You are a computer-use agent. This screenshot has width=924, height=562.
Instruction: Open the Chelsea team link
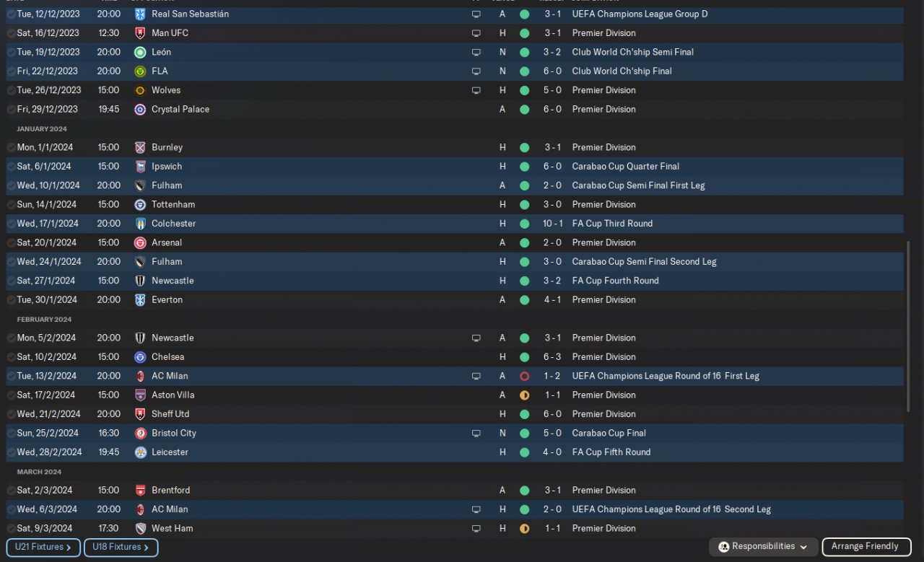click(x=167, y=357)
